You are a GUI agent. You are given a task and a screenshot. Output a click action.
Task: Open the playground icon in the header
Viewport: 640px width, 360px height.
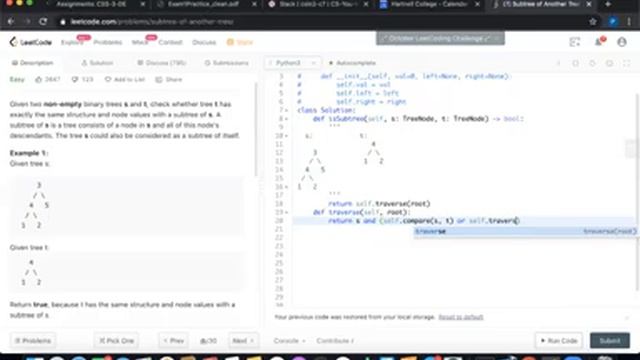tap(575, 42)
